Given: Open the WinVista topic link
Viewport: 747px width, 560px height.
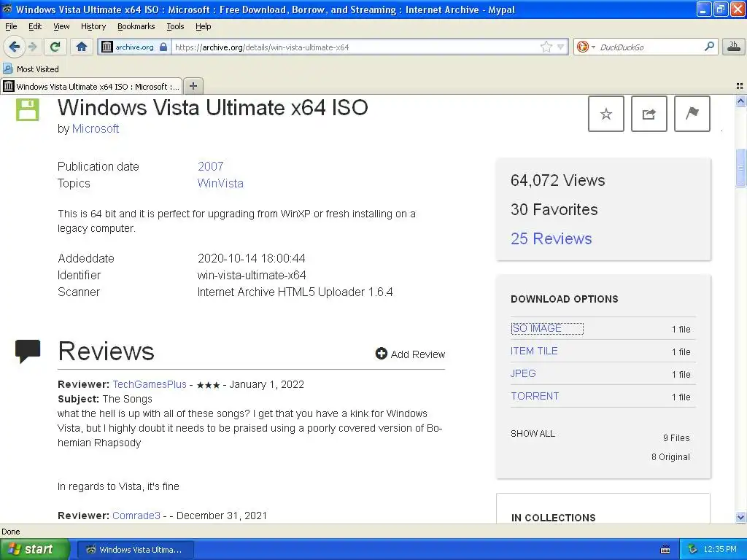Looking at the screenshot, I should (x=220, y=183).
